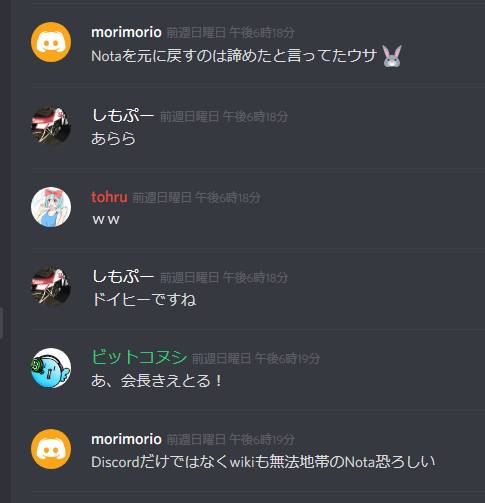Click しもぷー's avatar next to the あらら message
Screen dimensions: 485x503
click(51, 126)
